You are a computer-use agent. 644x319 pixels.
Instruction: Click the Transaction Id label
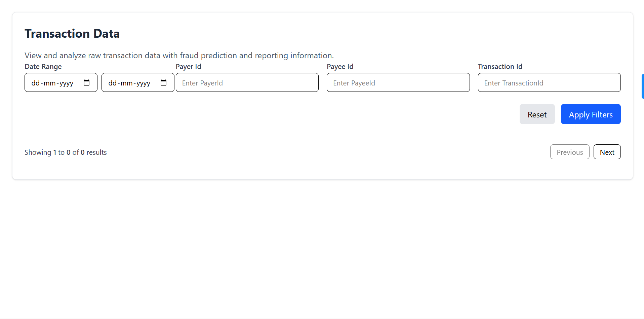coord(500,67)
